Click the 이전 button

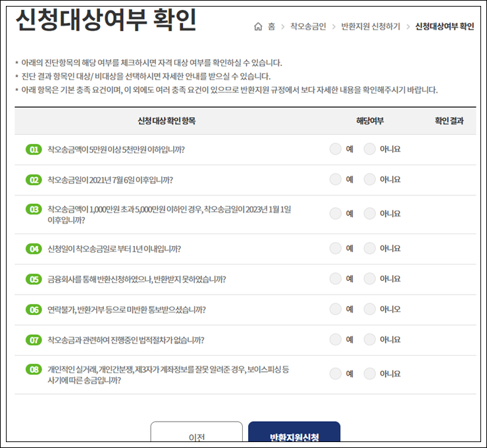click(197, 432)
